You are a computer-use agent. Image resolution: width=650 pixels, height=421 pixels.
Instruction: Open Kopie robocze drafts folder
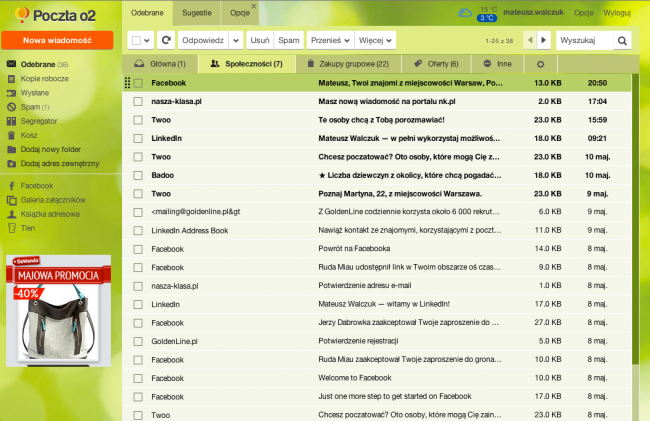pos(38,78)
